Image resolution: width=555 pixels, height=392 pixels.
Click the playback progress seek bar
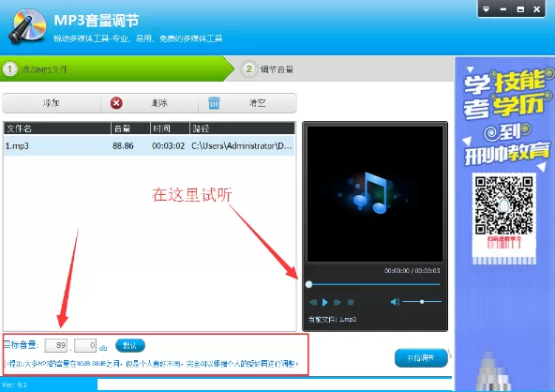pyautogui.click(x=374, y=284)
